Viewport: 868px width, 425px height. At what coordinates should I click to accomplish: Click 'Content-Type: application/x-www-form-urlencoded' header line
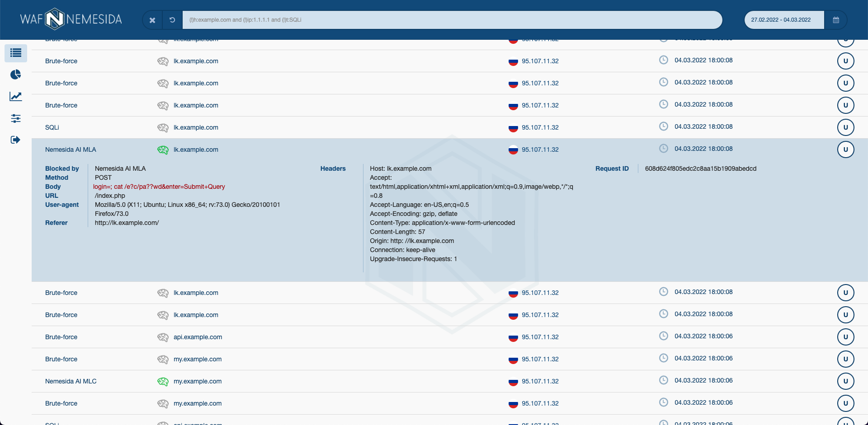[x=443, y=223]
